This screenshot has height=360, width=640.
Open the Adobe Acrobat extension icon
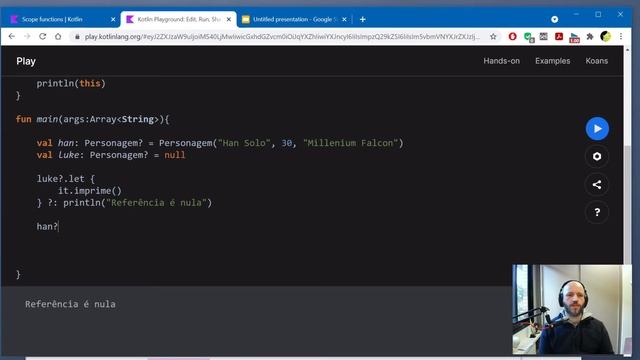[559, 37]
